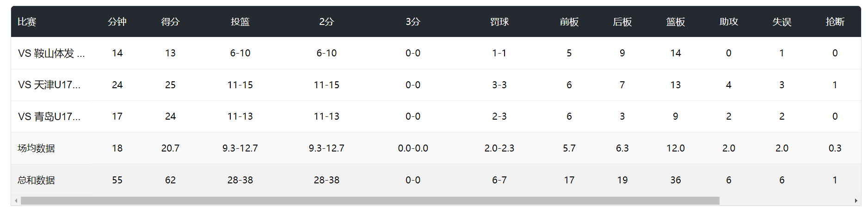Screen dimensions: 868x218
Task: Click the 比赛 column header
Action: 27,22
